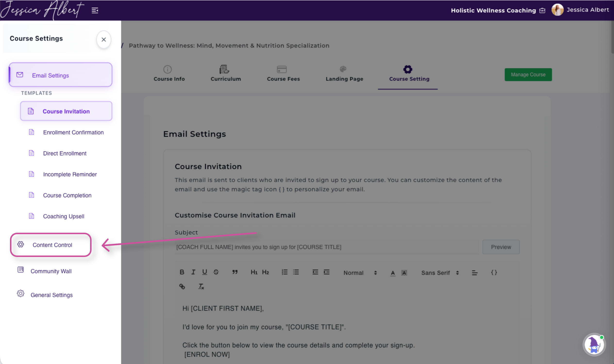The width and height of the screenshot is (614, 364).
Task: Insert a hyperlink in editor
Action: (182, 286)
